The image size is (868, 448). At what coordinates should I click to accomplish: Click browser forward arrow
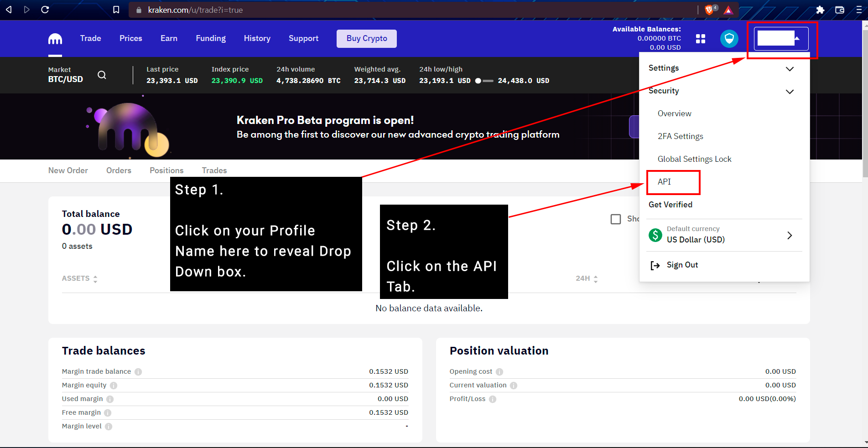pos(26,10)
